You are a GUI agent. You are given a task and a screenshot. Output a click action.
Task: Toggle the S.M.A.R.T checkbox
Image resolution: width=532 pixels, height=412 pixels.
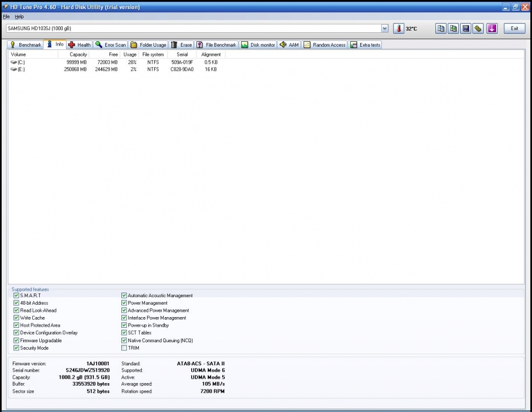(x=16, y=296)
